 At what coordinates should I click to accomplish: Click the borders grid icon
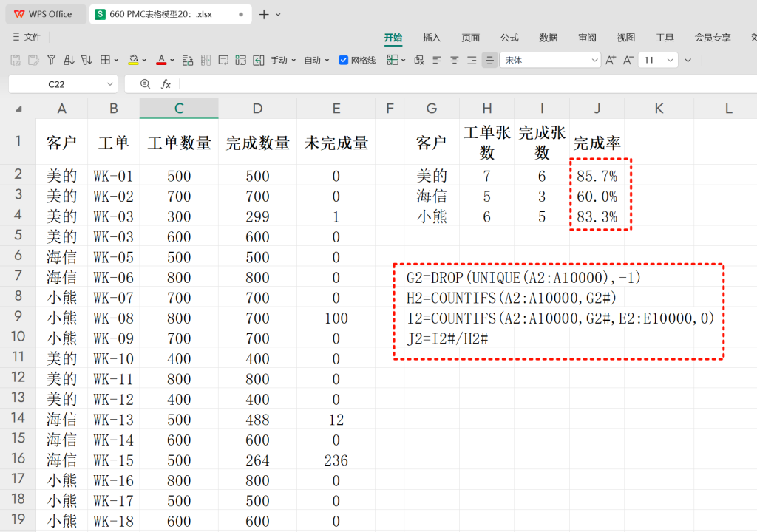point(105,61)
